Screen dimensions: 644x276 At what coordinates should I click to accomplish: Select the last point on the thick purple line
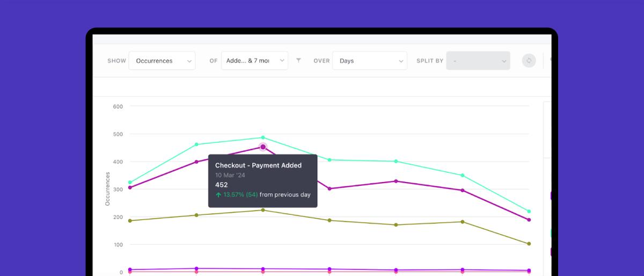529,220
